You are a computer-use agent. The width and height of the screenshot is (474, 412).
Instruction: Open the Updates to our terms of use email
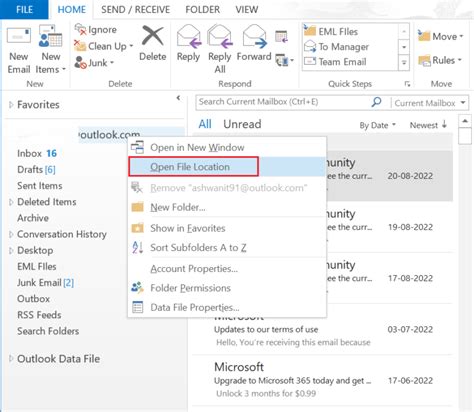(322, 329)
